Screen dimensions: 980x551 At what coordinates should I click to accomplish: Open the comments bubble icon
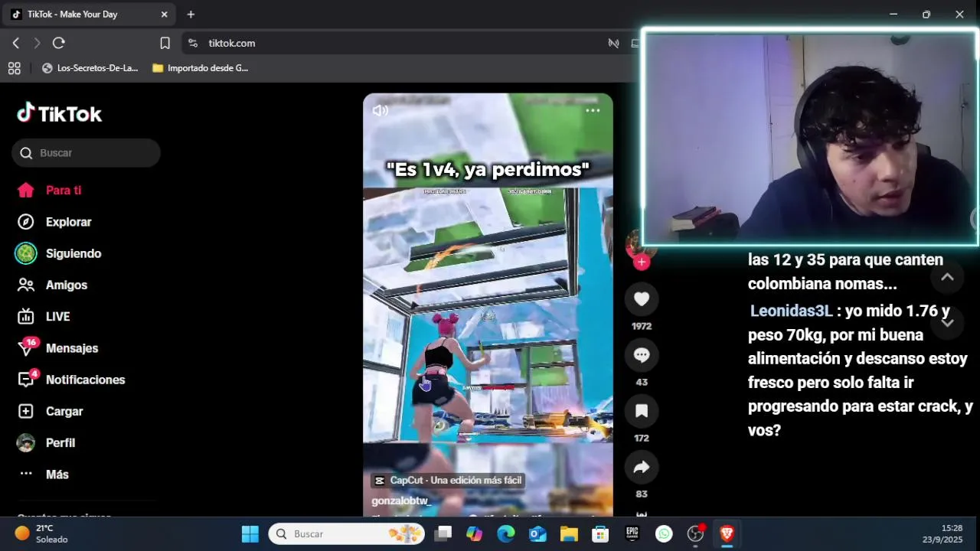(642, 355)
